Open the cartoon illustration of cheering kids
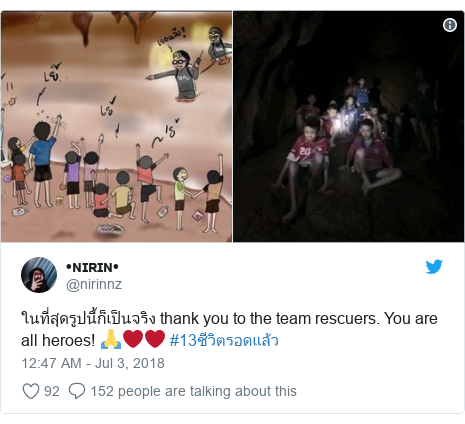This screenshot has height=424, width=465. click(x=116, y=126)
